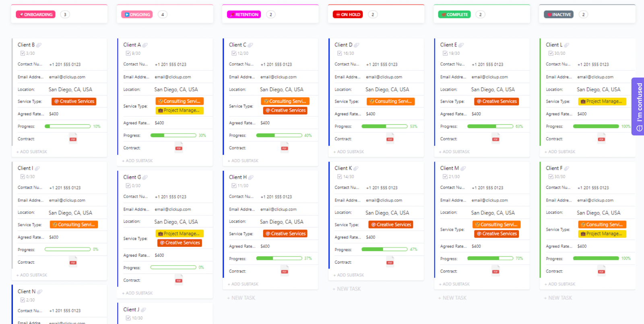
Task: Click the 11/30 subtask checkbox on Client H
Action: 234,186
